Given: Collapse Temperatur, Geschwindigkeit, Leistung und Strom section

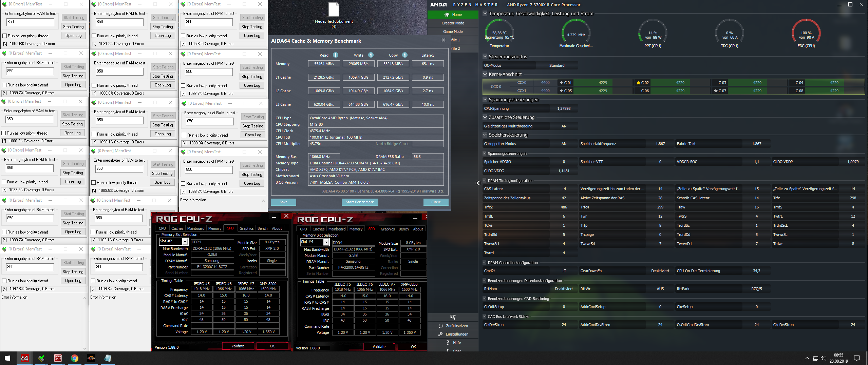Looking at the screenshot, I should [x=485, y=14].
